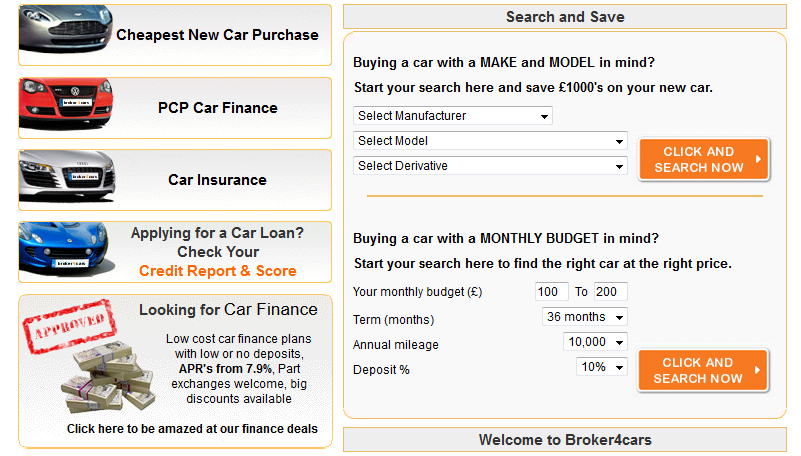Click the minimum monthly budget field
Image resolution: width=801 pixels, height=456 pixels.
point(551,292)
